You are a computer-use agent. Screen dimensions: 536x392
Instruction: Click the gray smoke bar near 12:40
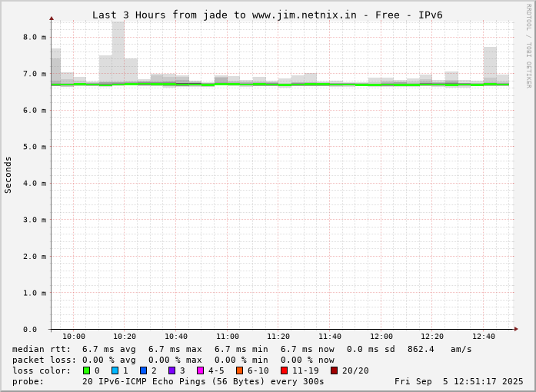pyautogui.click(x=490, y=65)
